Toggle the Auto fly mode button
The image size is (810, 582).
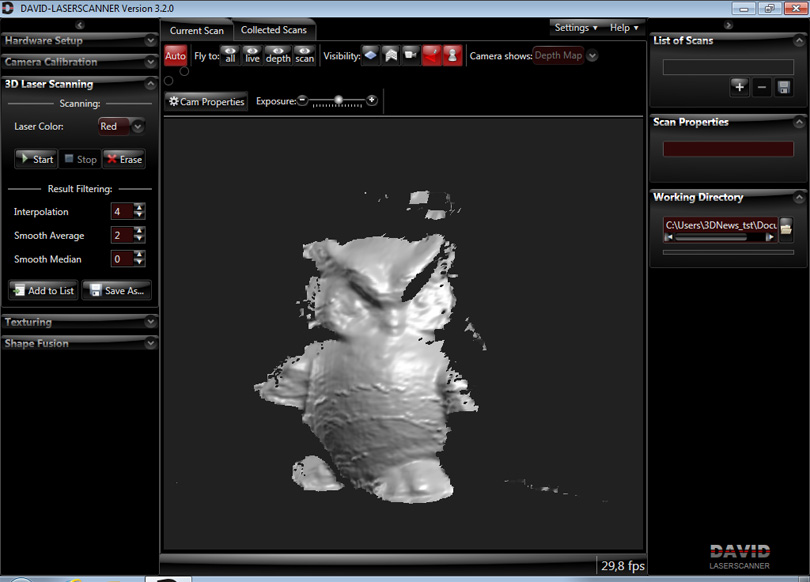click(x=175, y=56)
